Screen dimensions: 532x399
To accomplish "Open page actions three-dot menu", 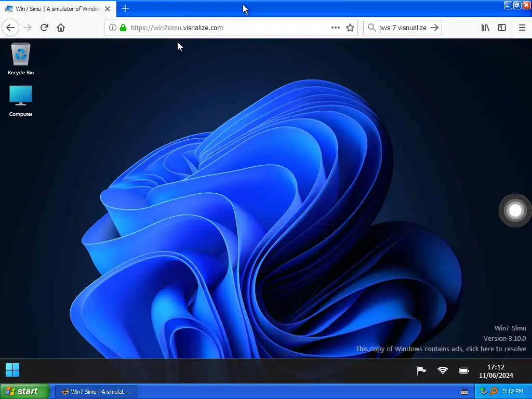I will coord(335,28).
